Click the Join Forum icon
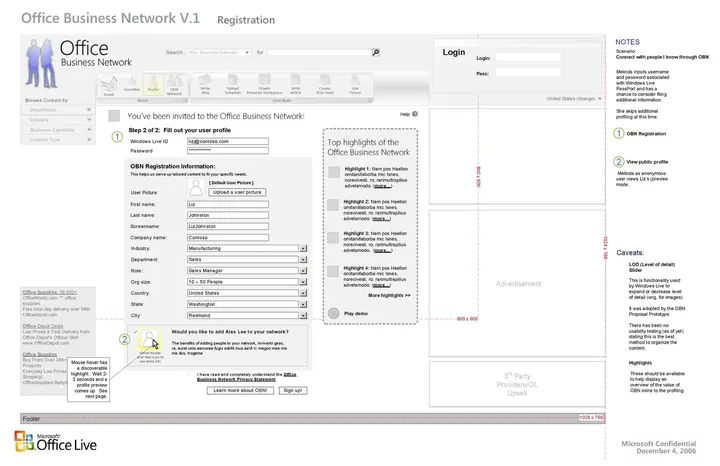Screen dimensions: 720x466 coord(355,84)
